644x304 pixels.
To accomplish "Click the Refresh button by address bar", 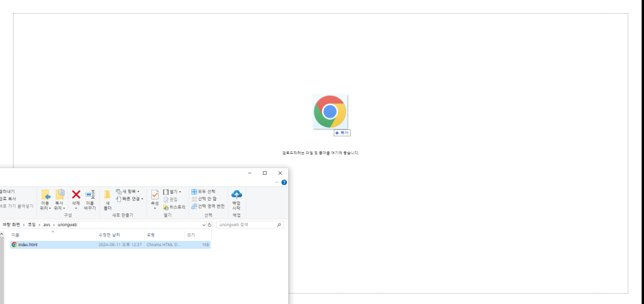I will coord(209,225).
